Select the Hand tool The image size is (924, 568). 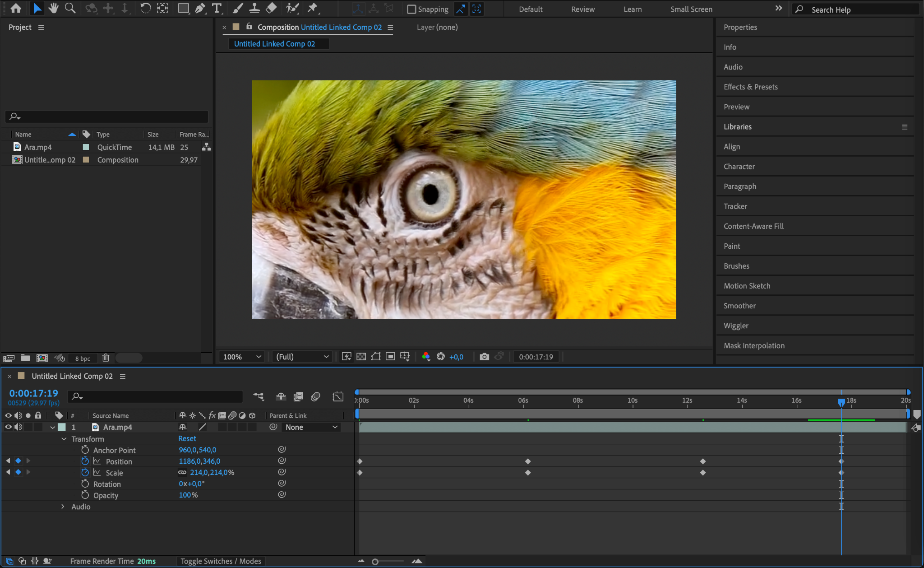tap(54, 8)
